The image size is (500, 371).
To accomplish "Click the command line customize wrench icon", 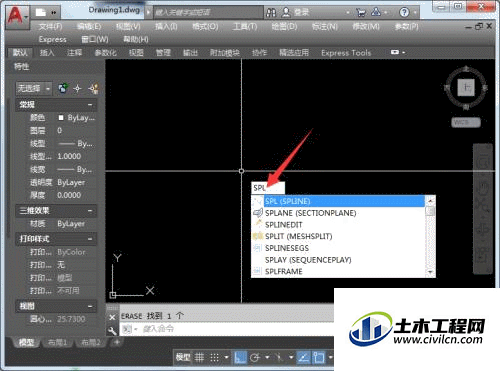I will point(112,330).
